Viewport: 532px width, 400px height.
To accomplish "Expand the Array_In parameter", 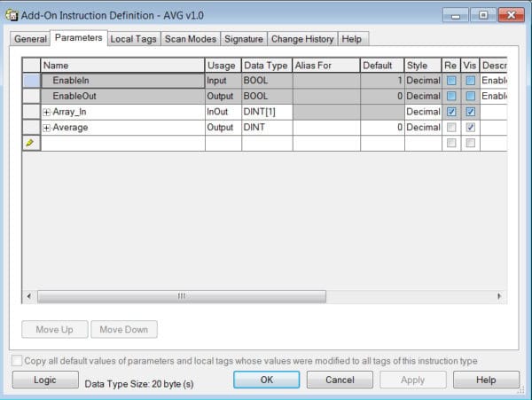I will pos(46,112).
